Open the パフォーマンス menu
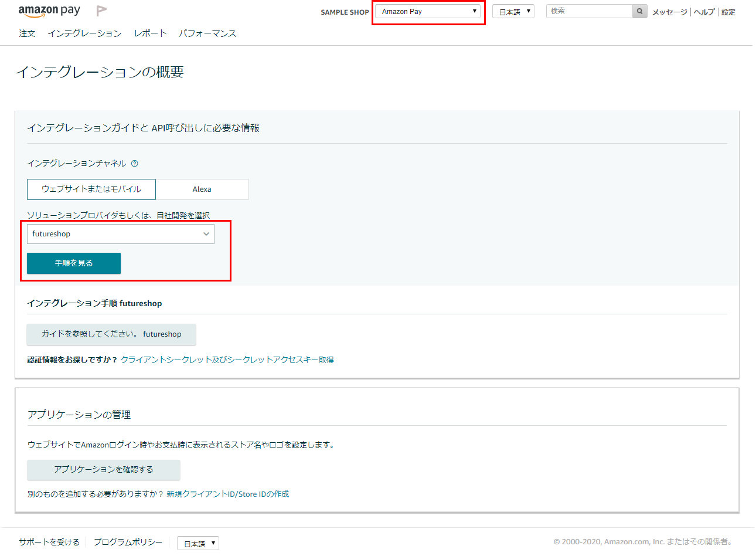 [x=207, y=33]
